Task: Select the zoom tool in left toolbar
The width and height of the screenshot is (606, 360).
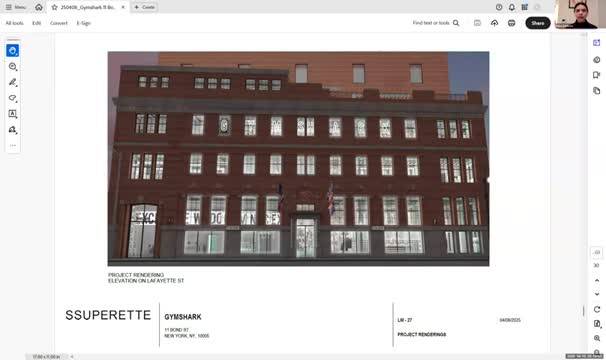Action: coord(12,66)
